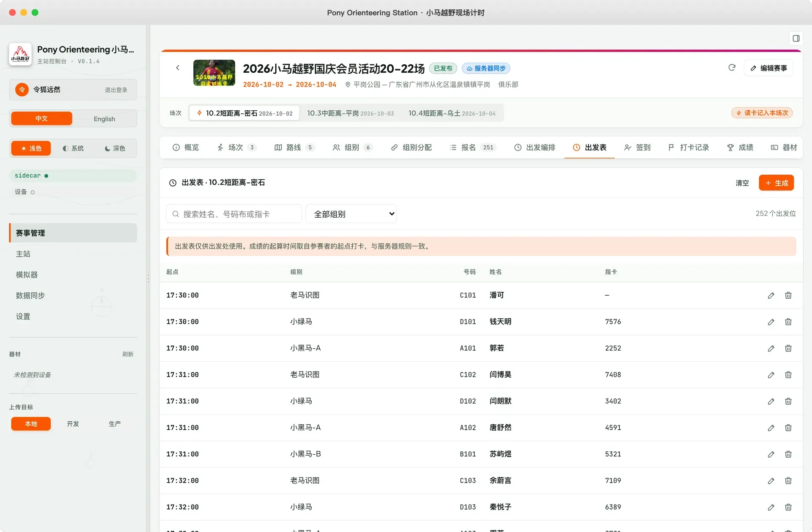Click the refresh icon next to 编辑赛事
The image size is (812, 532).
tap(732, 68)
